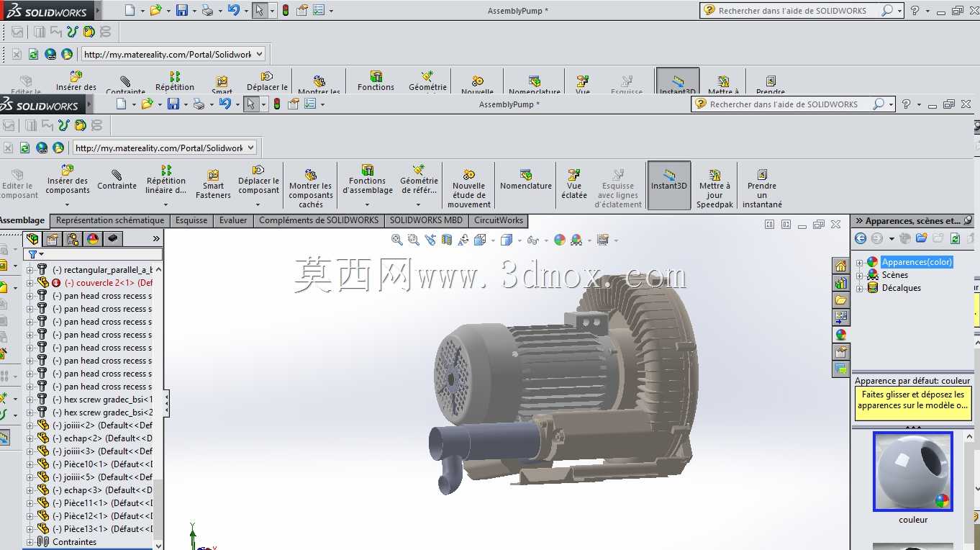Select Apparences(color) tree item
The height and width of the screenshot is (550, 980).
(x=917, y=262)
